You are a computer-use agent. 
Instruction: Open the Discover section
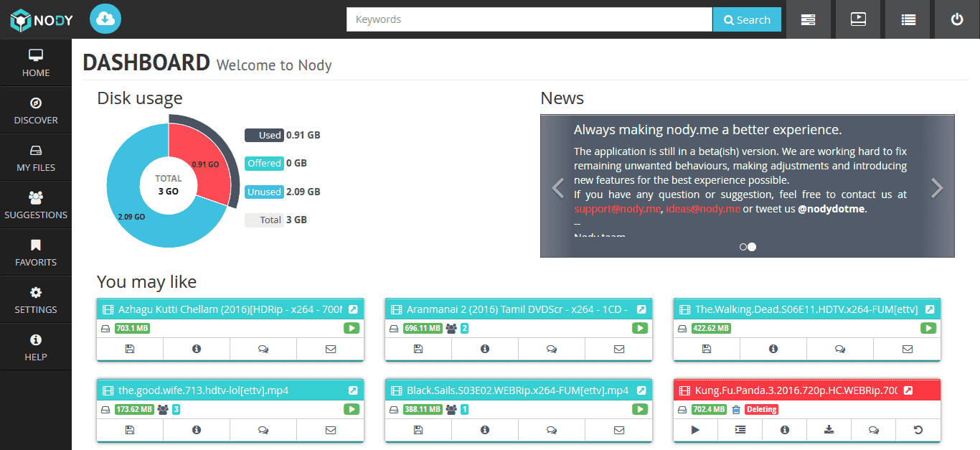coord(36,110)
